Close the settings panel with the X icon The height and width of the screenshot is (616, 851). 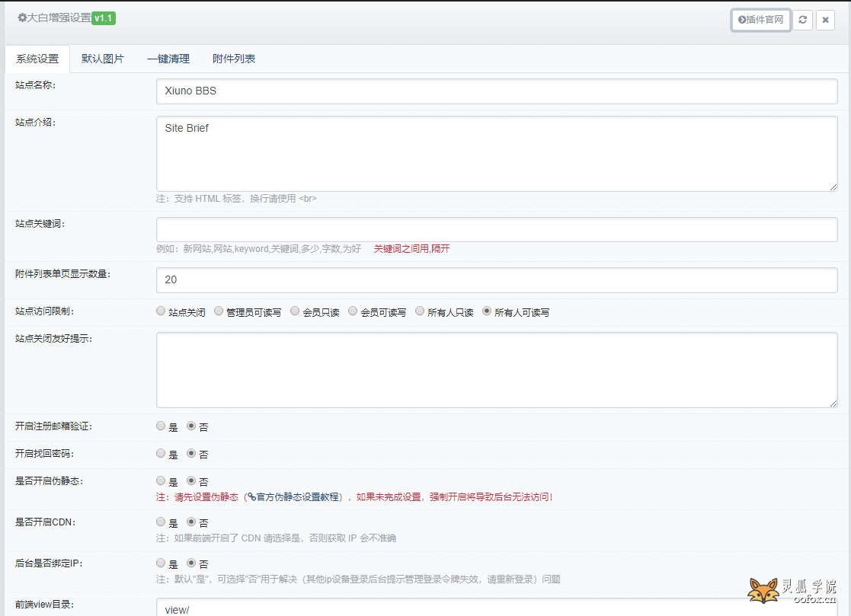click(x=825, y=20)
